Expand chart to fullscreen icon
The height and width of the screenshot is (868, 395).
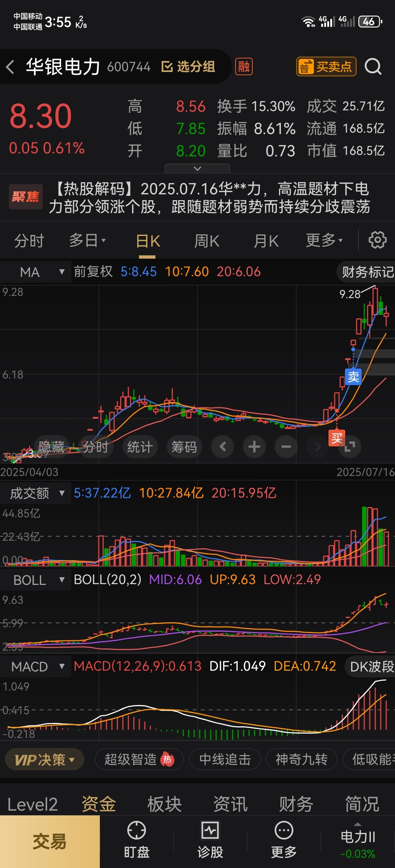(x=350, y=446)
